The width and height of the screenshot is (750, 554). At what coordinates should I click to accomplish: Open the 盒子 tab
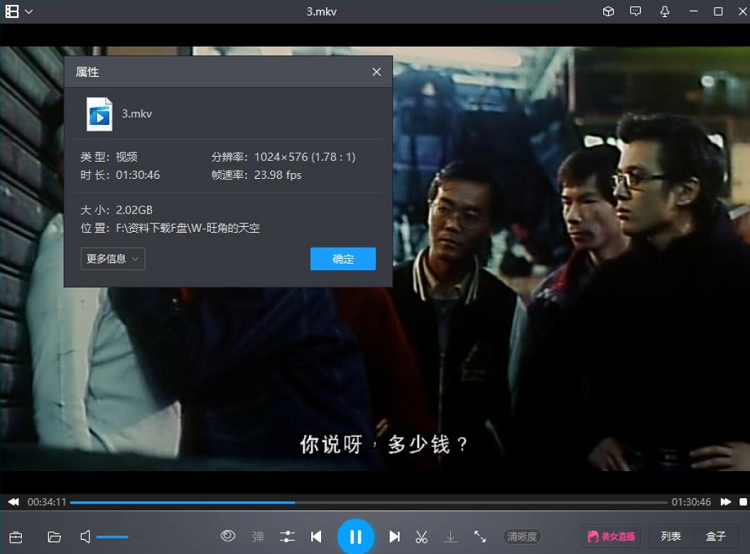716,537
